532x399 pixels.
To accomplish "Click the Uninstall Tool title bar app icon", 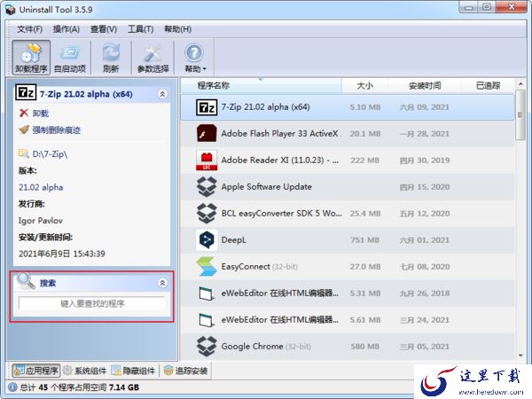I will coord(11,10).
